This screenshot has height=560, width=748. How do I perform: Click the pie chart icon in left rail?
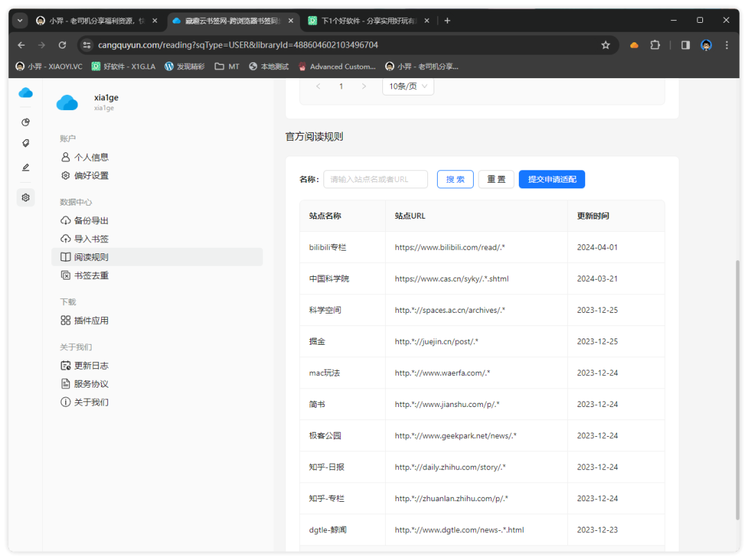26,122
